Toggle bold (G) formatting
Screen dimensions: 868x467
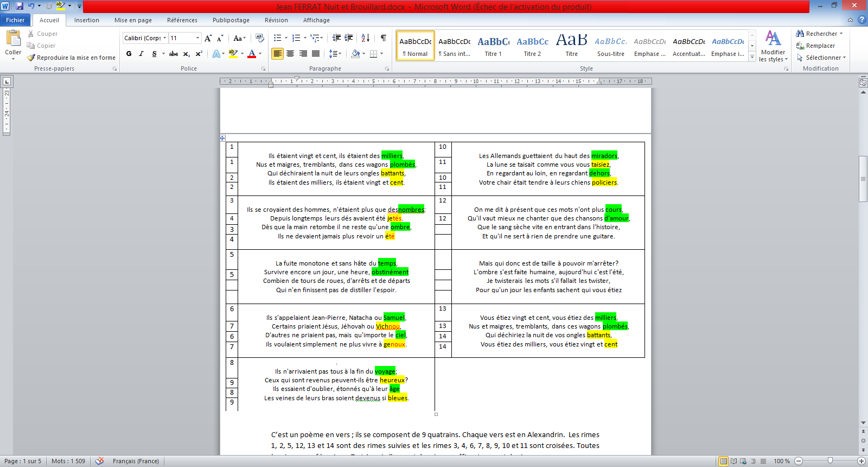click(x=129, y=54)
